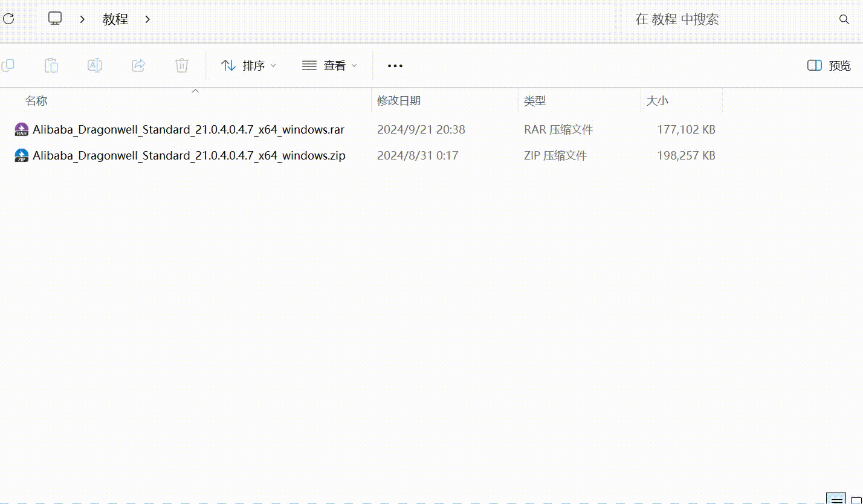Select the Rename icon in the toolbar
Viewport: 863px width, 504px height.
(x=95, y=65)
